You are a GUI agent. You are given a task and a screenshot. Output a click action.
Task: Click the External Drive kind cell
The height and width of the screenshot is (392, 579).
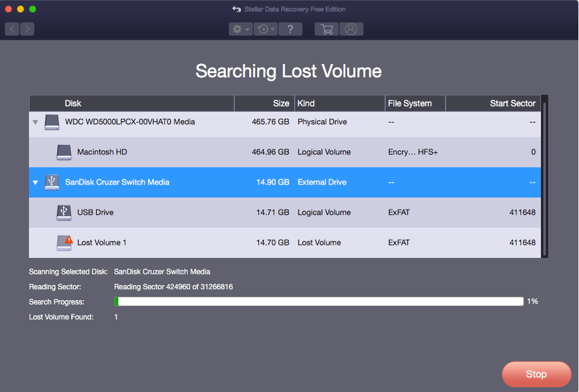coord(322,182)
